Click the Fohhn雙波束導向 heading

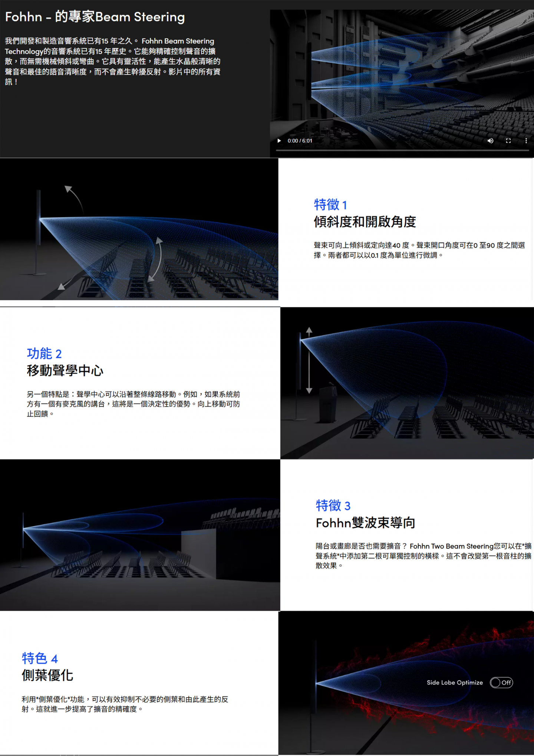pos(365,523)
